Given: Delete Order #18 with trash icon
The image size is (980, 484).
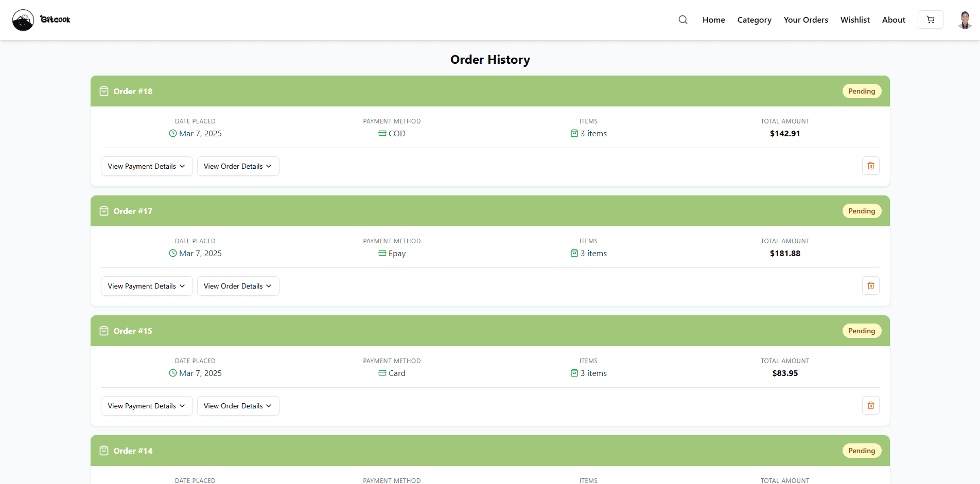Looking at the screenshot, I should tap(871, 166).
